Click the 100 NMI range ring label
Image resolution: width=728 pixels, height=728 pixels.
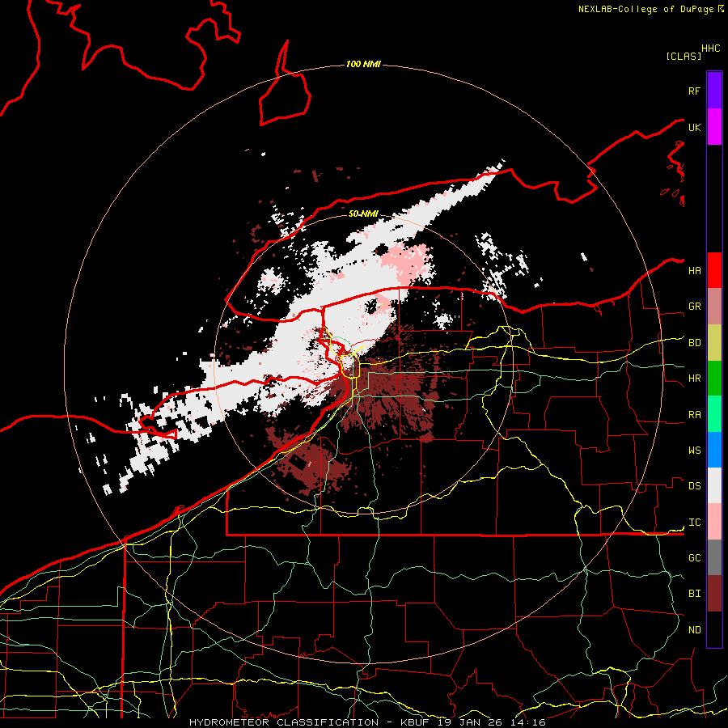[x=363, y=64]
